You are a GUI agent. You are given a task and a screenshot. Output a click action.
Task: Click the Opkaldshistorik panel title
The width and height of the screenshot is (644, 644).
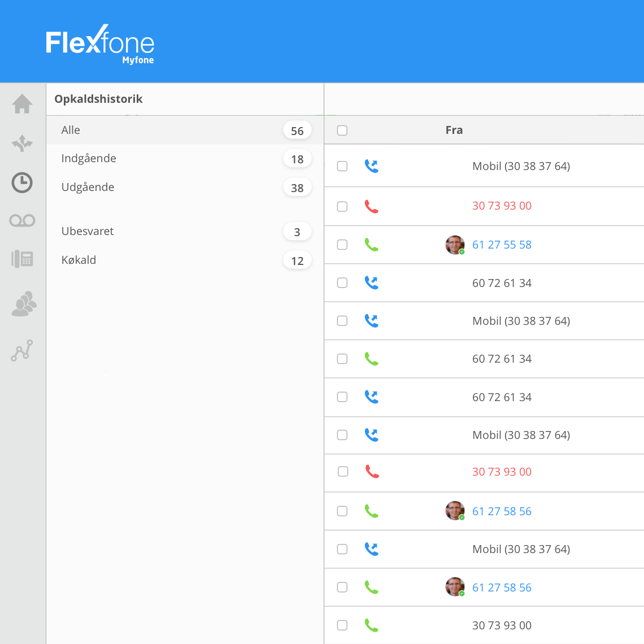[98, 99]
